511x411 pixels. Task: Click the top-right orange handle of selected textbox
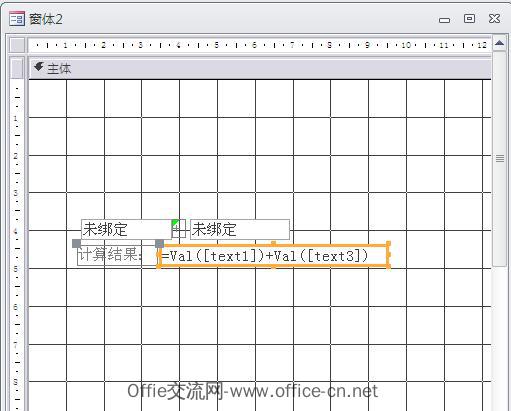tap(388, 244)
